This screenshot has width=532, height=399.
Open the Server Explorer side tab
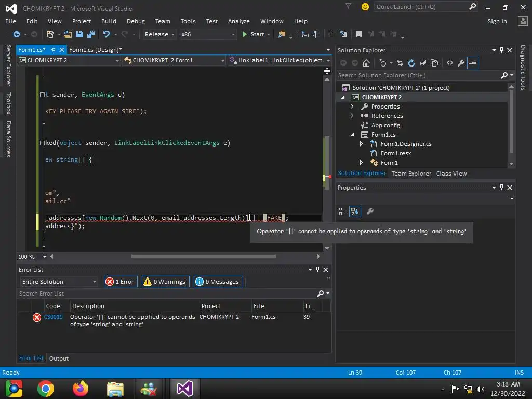[8, 65]
